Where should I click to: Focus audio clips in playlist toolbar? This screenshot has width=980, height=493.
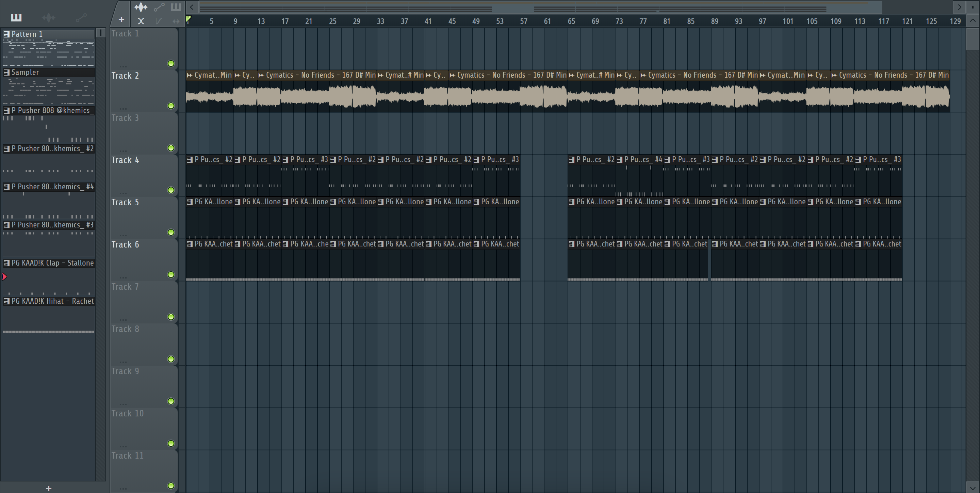click(x=141, y=7)
